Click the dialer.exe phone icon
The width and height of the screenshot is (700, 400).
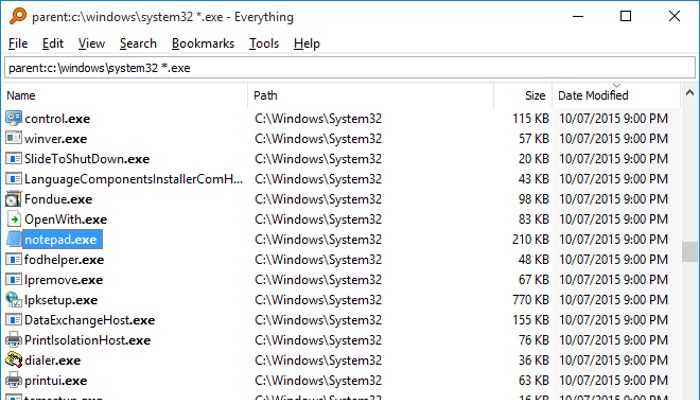(x=13, y=360)
